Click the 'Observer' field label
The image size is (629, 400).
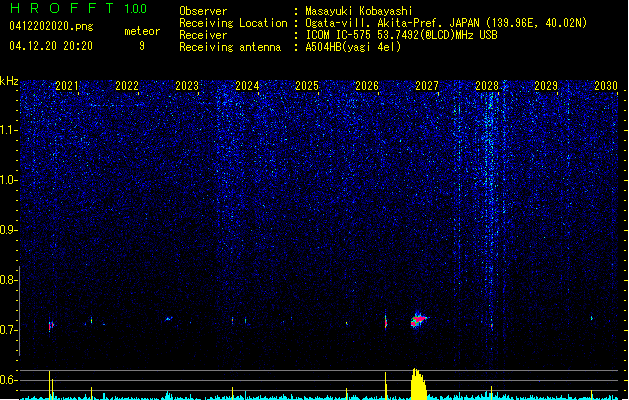(x=203, y=11)
